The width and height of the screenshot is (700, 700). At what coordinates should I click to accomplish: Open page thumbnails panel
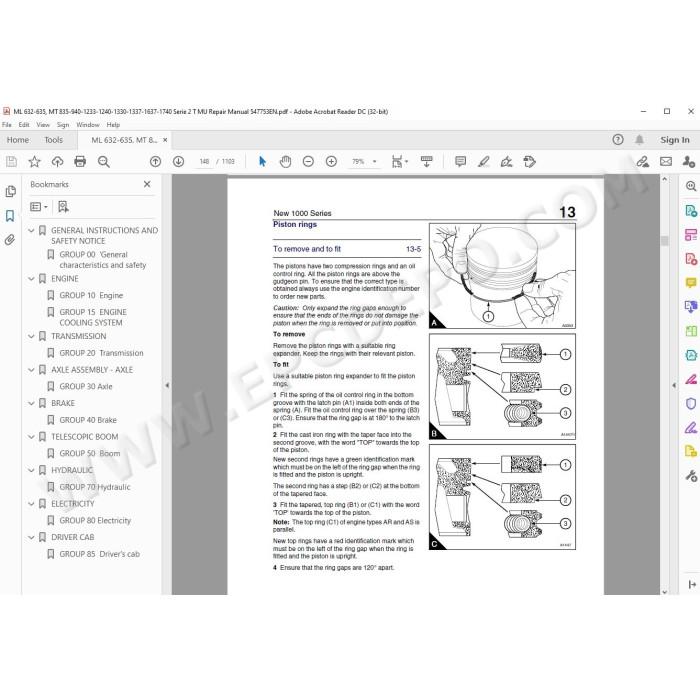click(x=10, y=192)
